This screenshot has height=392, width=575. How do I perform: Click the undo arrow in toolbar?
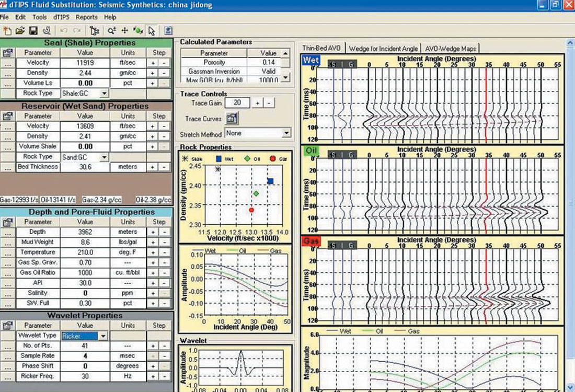[63, 31]
